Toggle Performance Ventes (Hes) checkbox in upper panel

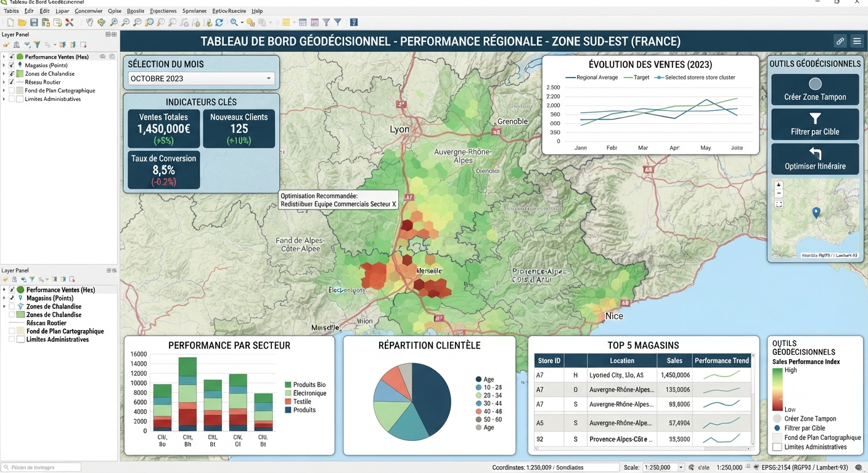[12, 57]
